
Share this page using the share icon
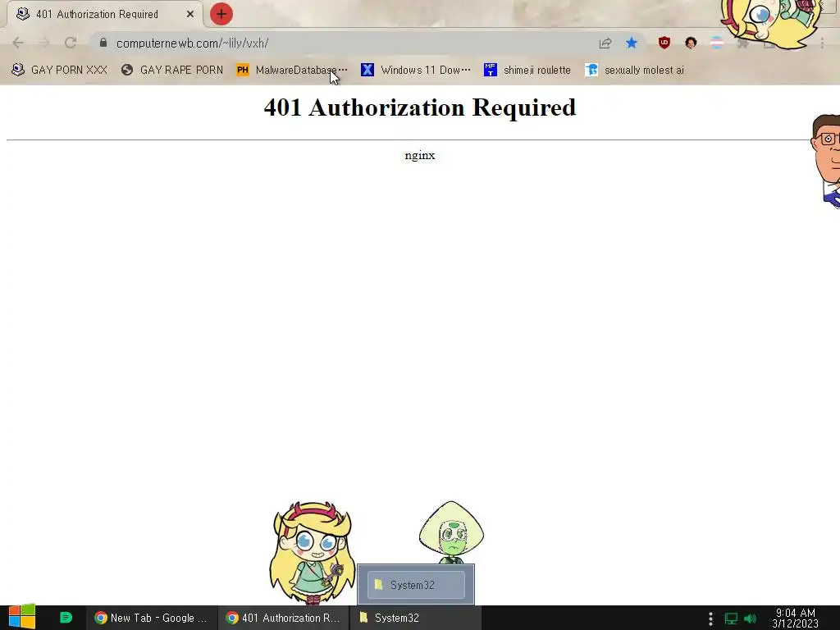coord(605,43)
